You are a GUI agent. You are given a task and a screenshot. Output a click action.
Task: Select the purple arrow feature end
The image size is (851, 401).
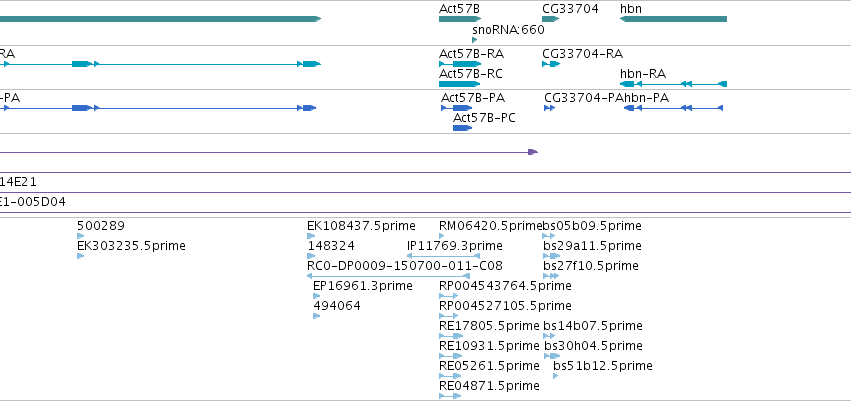click(533, 152)
